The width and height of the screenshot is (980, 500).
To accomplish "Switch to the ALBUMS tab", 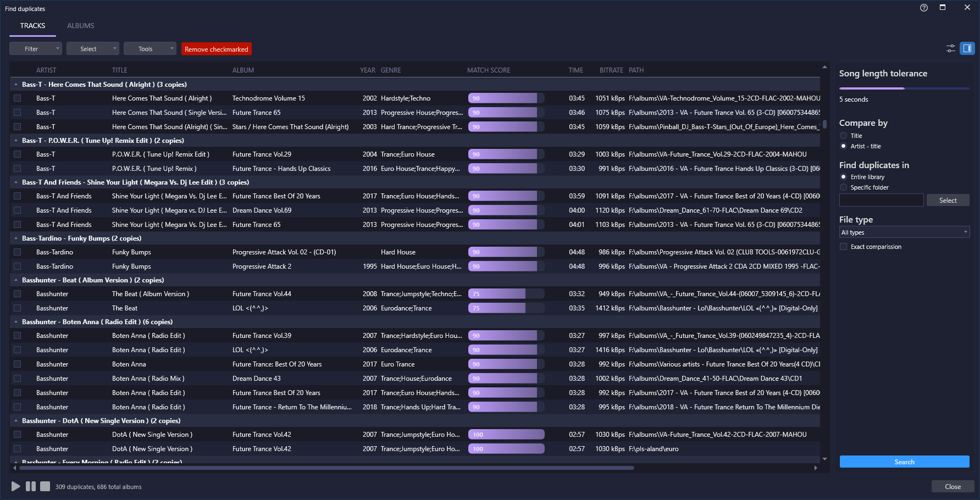I will [x=81, y=26].
